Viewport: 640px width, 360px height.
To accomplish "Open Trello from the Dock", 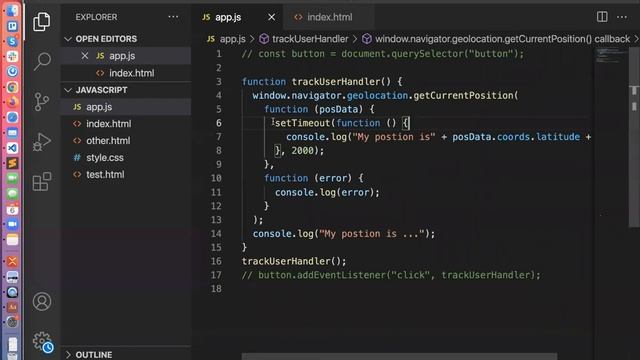I will pyautogui.click(x=12, y=26).
